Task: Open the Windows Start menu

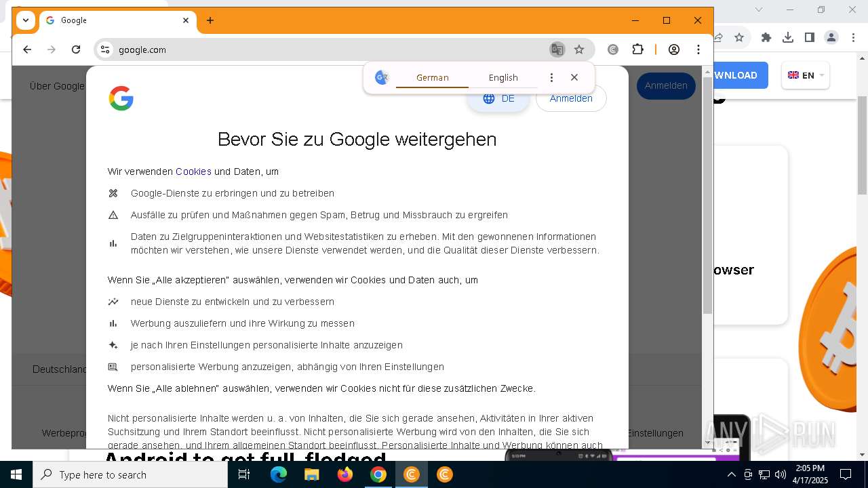Action: (16, 474)
